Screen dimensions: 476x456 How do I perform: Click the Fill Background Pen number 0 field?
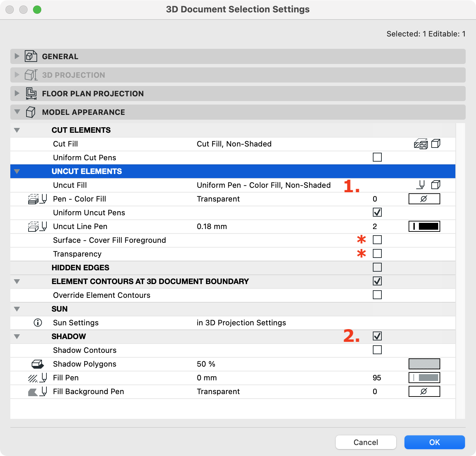point(375,391)
